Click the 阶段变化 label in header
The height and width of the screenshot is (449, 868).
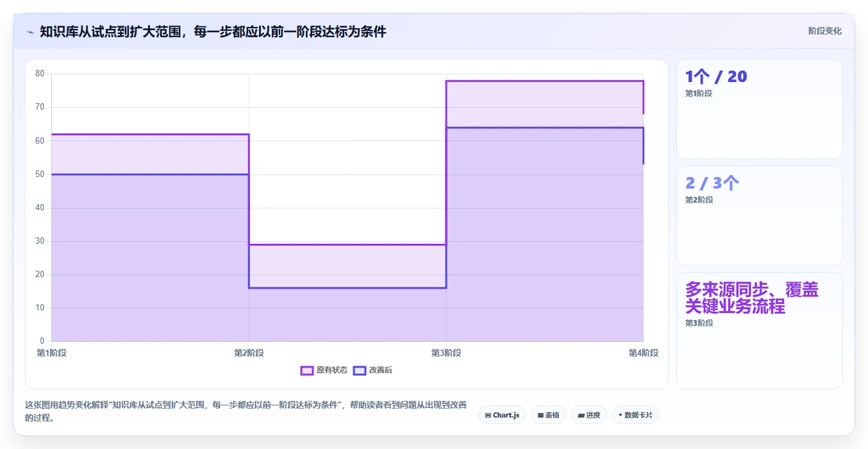824,31
